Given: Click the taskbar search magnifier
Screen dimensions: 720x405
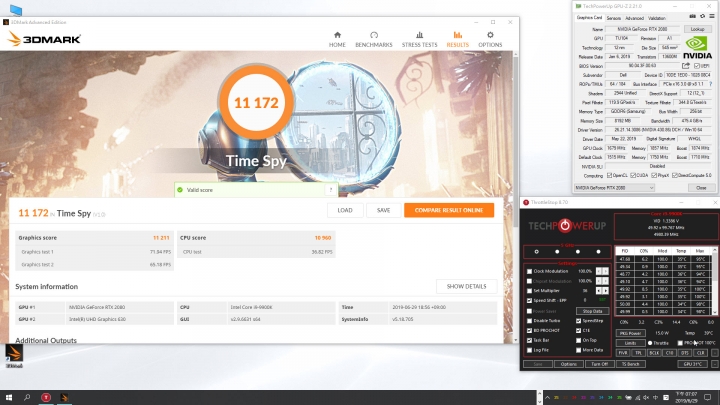Looking at the screenshot, I should pos(27,397).
